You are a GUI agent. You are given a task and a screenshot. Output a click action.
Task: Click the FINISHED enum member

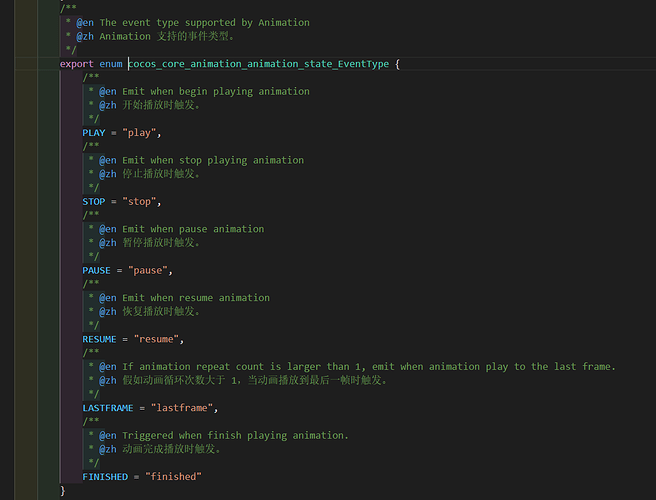[107, 477]
